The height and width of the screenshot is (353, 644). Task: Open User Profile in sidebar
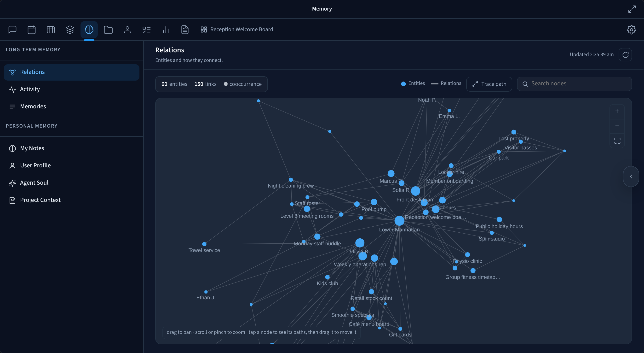(71, 165)
